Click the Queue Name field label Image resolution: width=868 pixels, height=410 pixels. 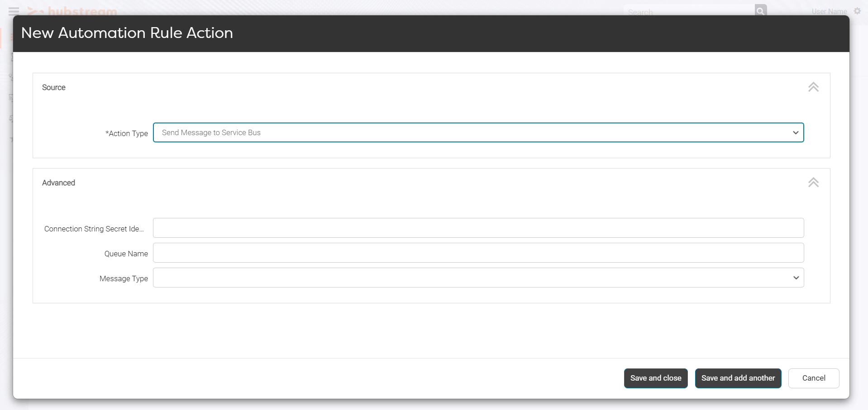tap(126, 254)
